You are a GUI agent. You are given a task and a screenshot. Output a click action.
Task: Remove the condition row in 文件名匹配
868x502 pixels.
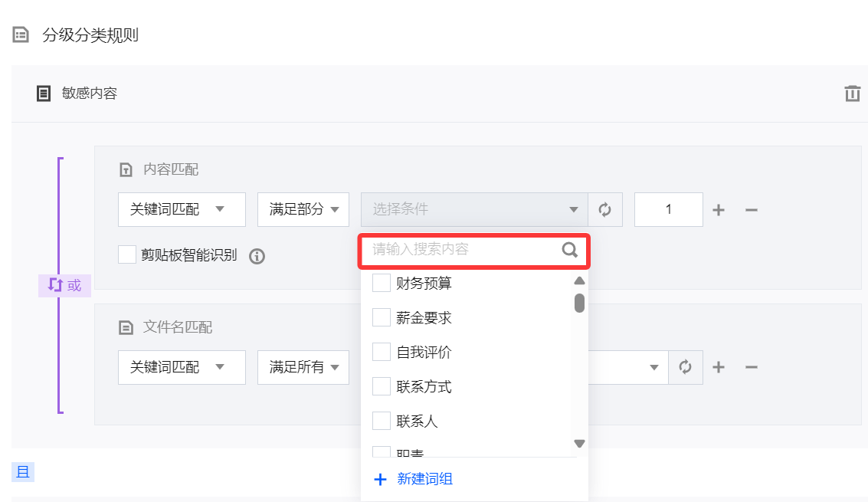pos(752,367)
